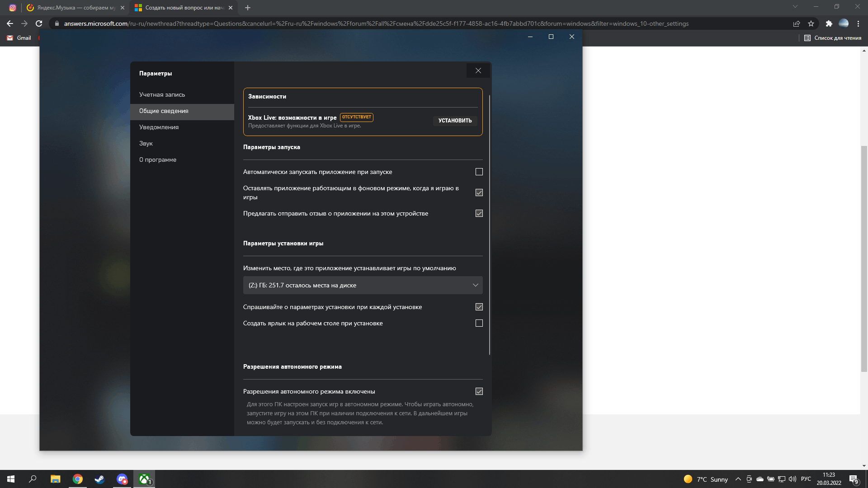Click the browser extensions puzzle icon

829,23
